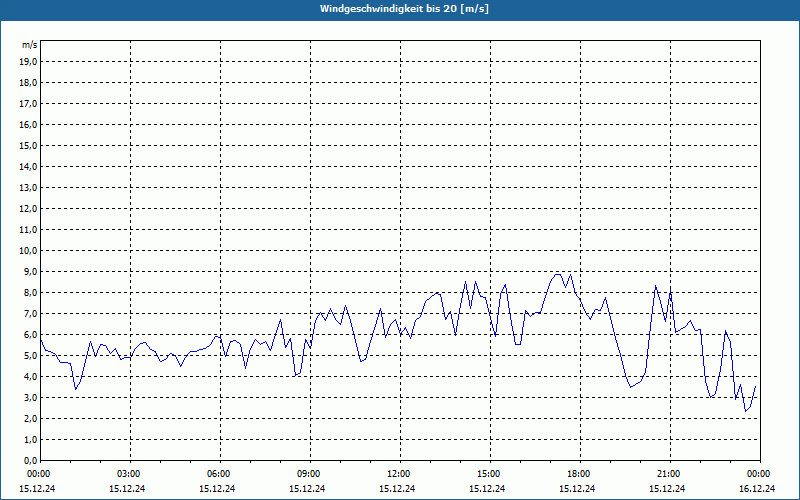Click the "11,0" y-axis label
The image size is (800, 500).
tap(28, 230)
